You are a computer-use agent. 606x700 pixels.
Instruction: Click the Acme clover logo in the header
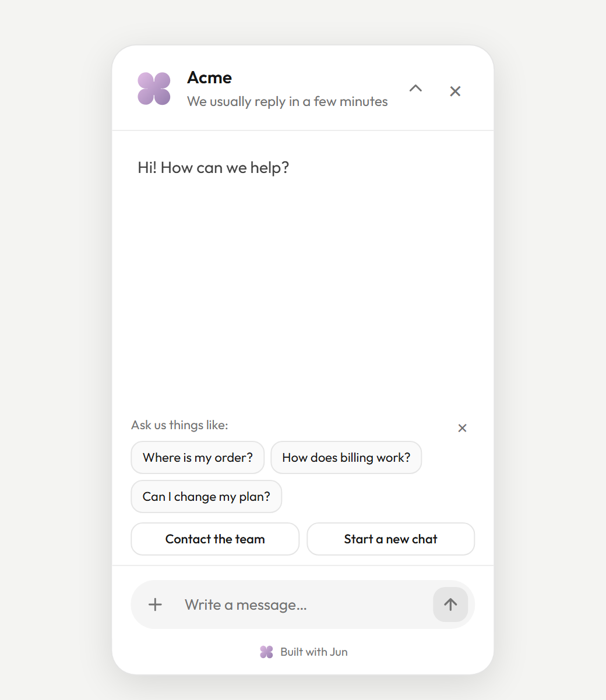[x=154, y=89]
